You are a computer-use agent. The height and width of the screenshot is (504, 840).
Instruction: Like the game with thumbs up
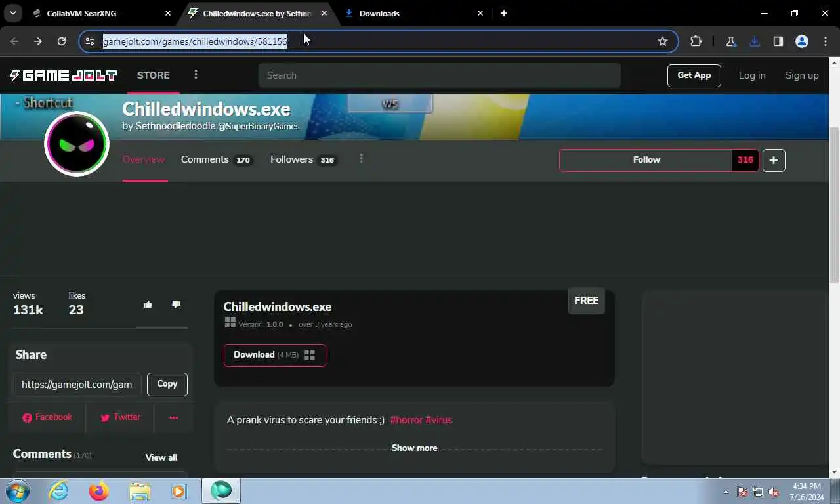pos(148,304)
